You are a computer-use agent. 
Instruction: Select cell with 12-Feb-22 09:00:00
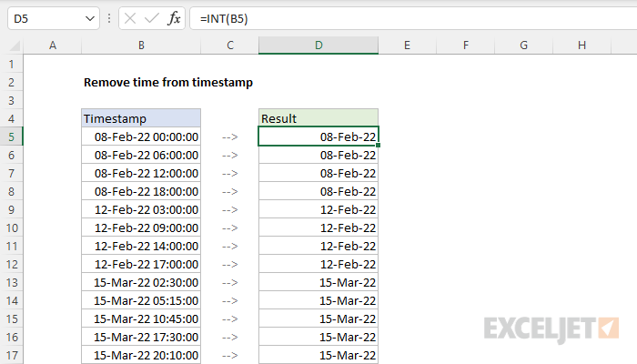141,227
